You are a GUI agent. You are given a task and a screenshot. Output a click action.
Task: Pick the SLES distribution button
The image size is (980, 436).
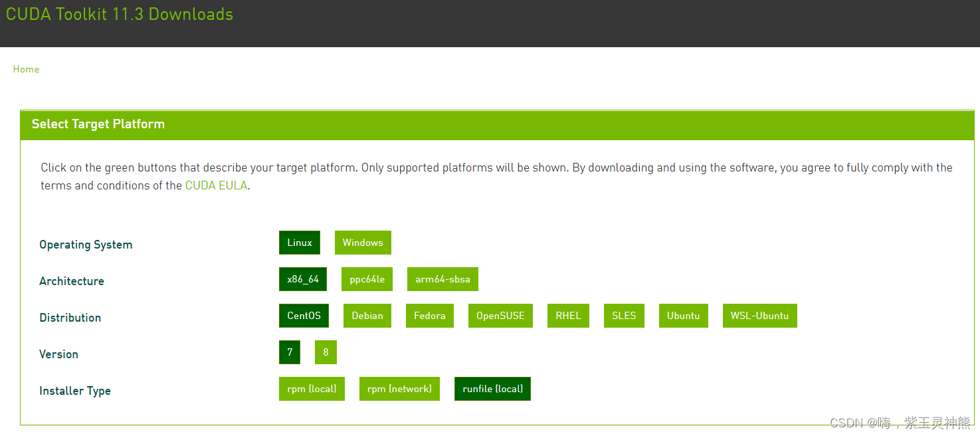[x=624, y=316]
